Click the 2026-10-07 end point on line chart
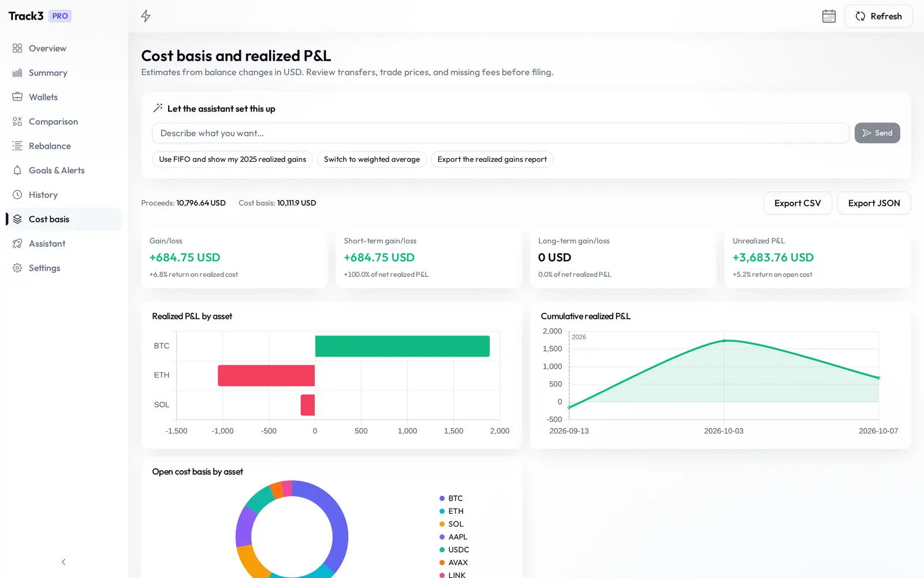924x578 pixels. click(878, 378)
